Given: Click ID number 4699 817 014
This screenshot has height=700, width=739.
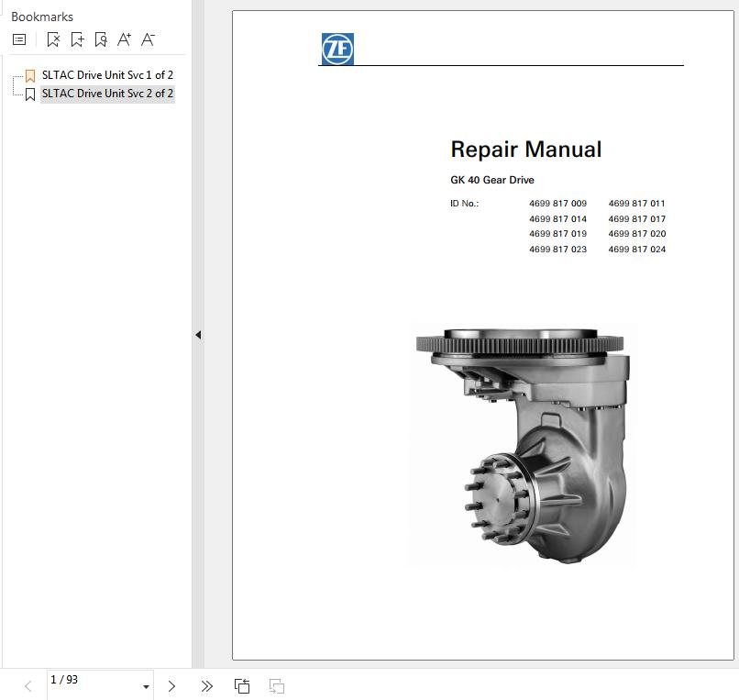Looking at the screenshot, I should coord(557,219).
